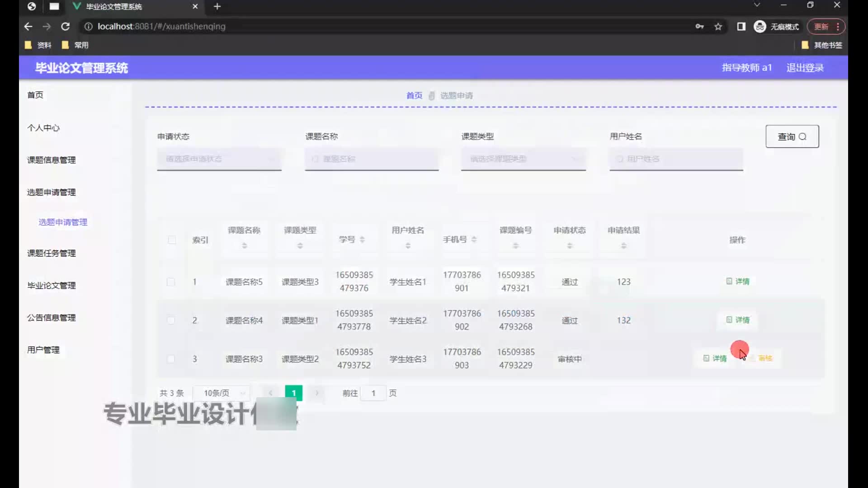The height and width of the screenshot is (488, 868).
Task: Open a new browser tab
Action: click(217, 6)
